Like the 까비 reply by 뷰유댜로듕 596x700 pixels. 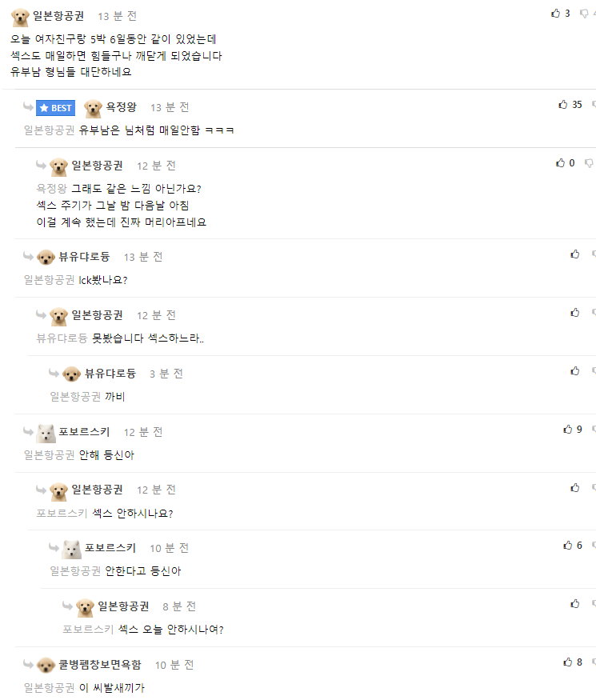point(574,370)
